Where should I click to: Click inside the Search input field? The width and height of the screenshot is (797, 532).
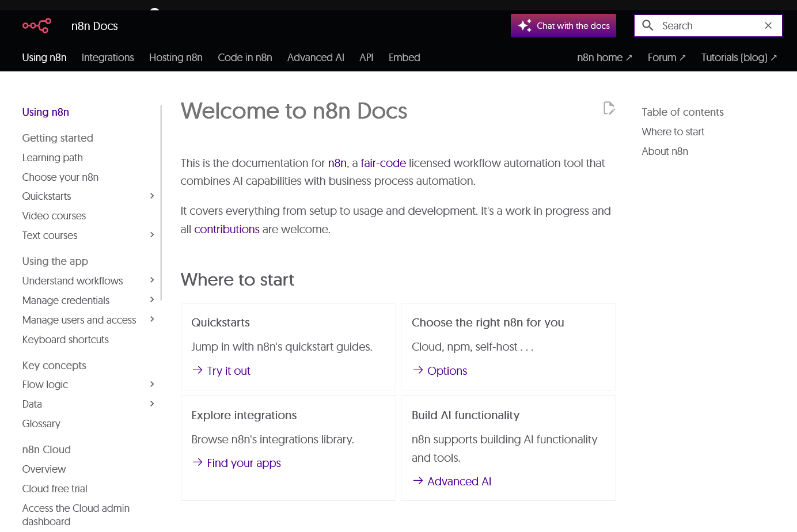pyautogui.click(x=708, y=26)
